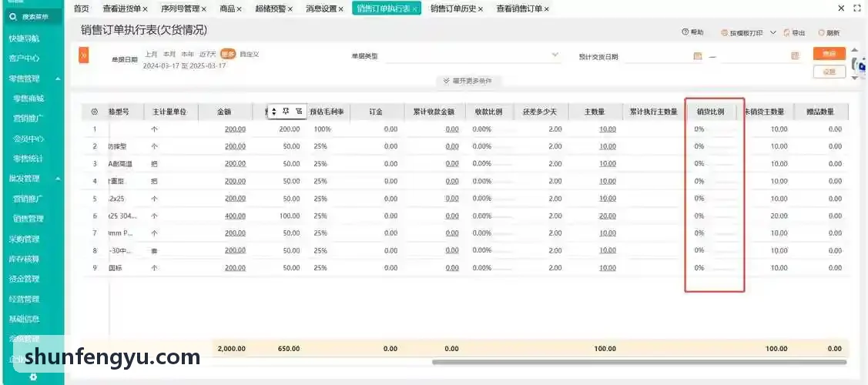
Task: Open 销售管理 in sidebar
Action: (28, 219)
